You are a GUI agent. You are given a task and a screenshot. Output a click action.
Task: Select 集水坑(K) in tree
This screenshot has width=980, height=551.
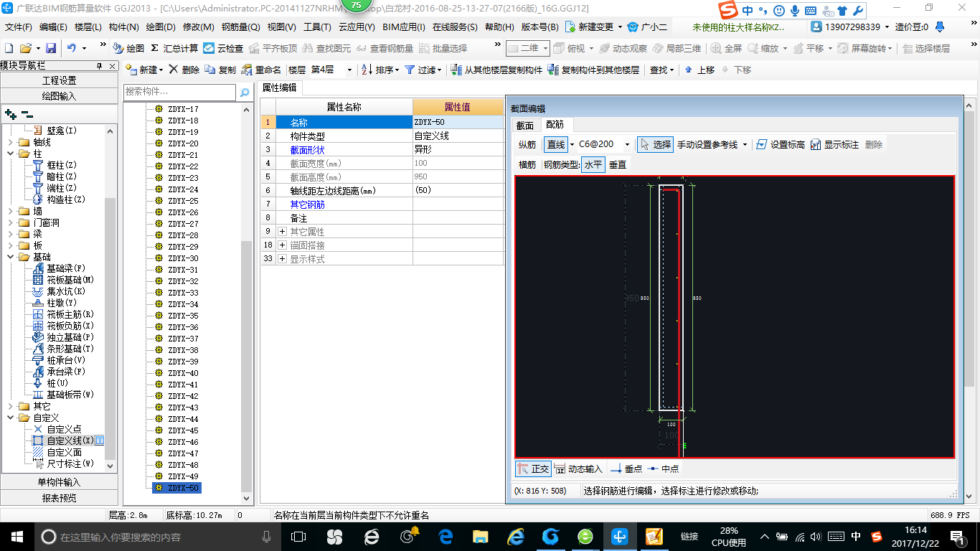[66, 291]
